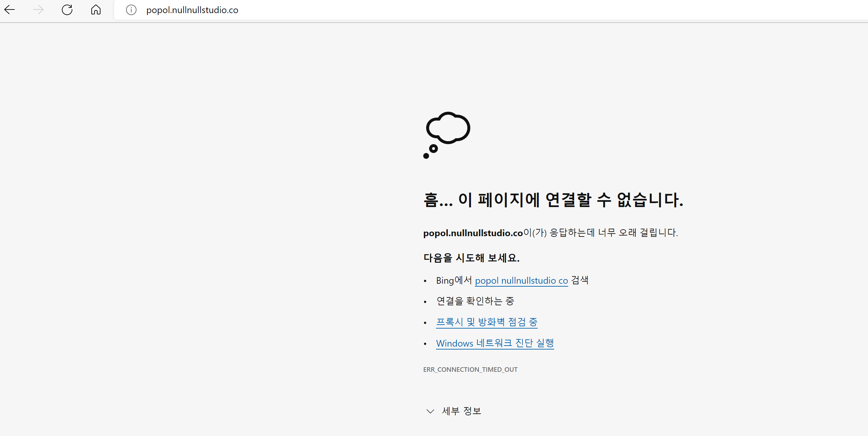Image resolution: width=868 pixels, height=436 pixels.
Task: Click the browser back arrow
Action: click(9, 10)
